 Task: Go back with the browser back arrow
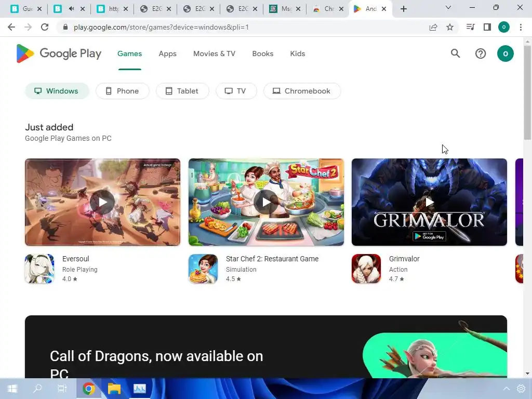11,27
